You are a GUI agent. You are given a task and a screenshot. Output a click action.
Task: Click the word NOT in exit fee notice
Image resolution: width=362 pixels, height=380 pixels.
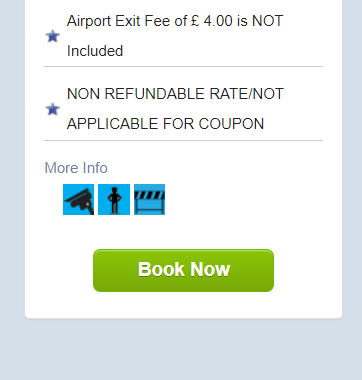[x=268, y=21]
